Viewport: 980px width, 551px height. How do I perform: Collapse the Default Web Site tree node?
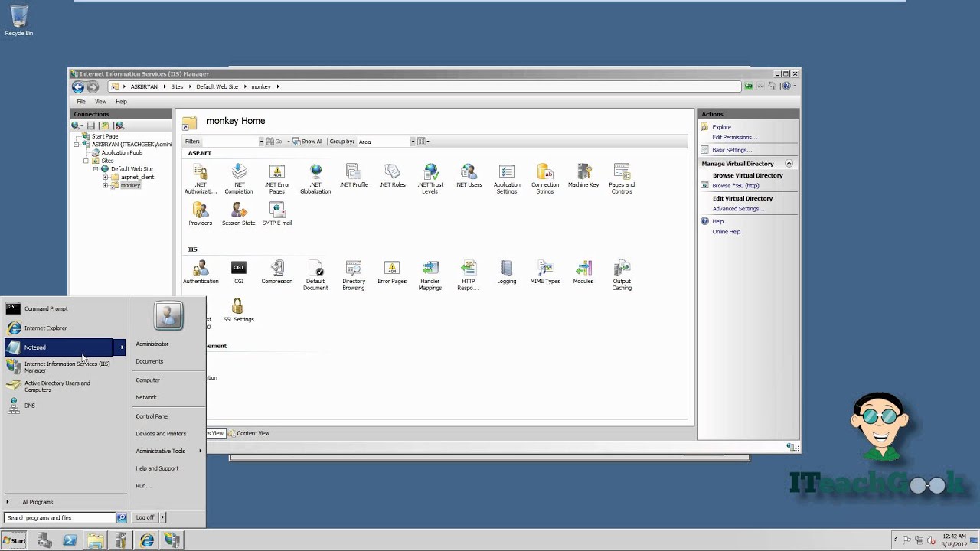coord(96,169)
